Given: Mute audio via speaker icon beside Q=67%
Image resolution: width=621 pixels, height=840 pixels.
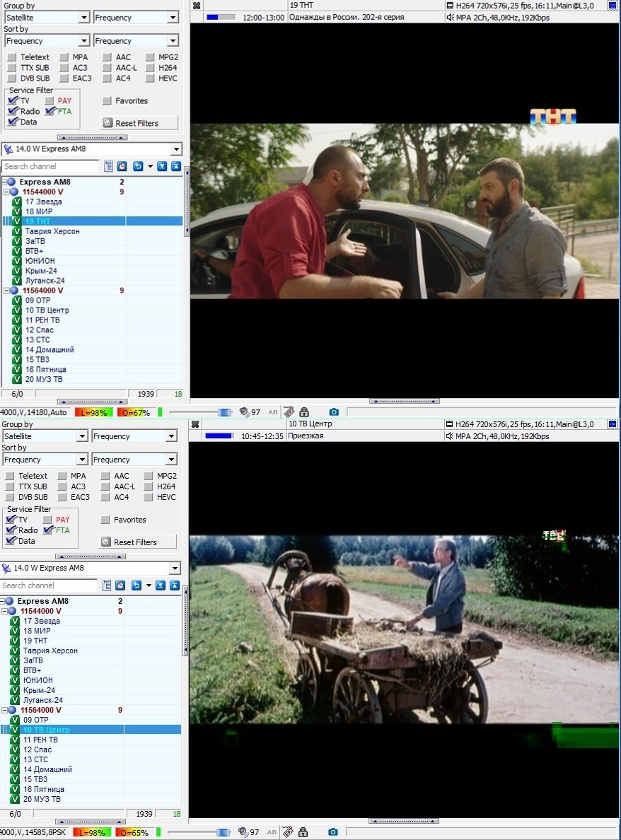Looking at the screenshot, I should point(244,412).
